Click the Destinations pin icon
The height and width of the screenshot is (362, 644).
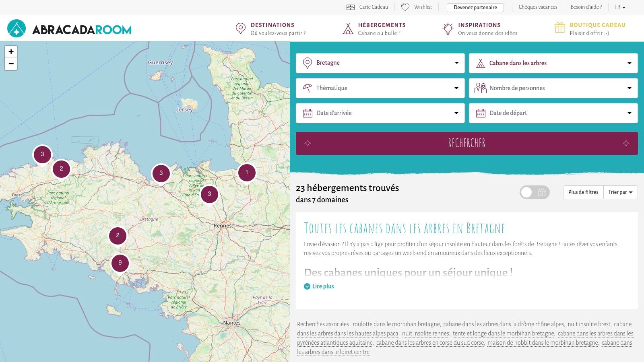point(240,29)
